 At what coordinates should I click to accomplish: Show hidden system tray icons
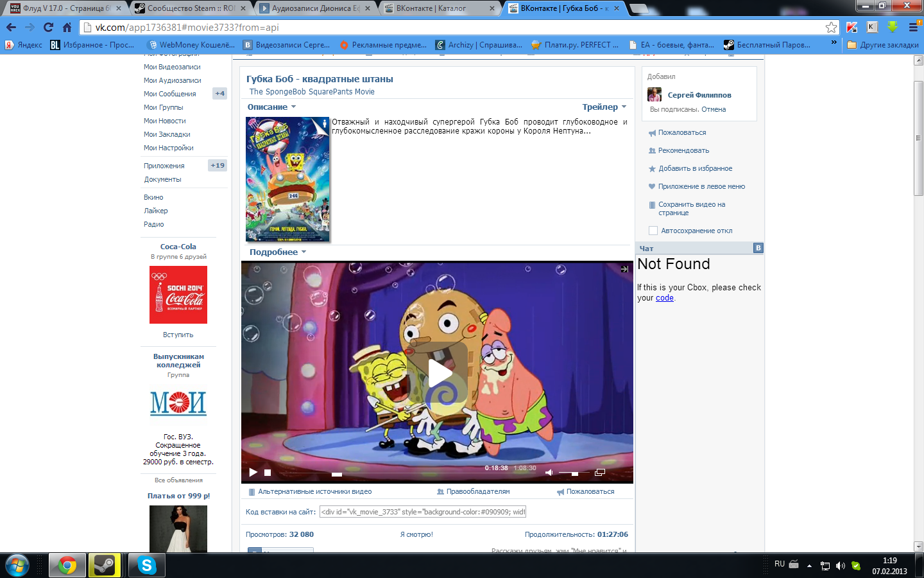pos(809,566)
